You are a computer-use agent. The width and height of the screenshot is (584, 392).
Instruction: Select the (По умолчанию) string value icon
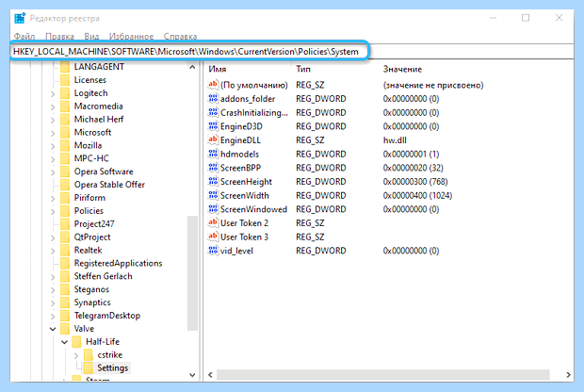(x=213, y=85)
